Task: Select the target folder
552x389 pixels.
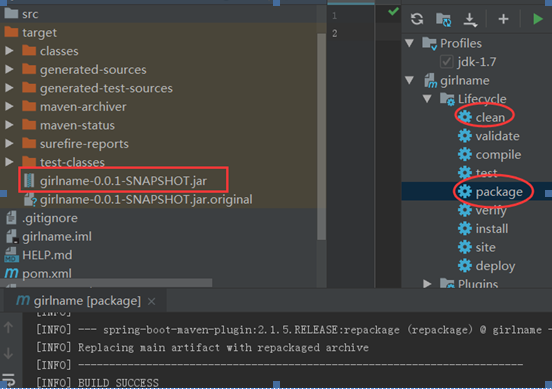Action: point(39,33)
